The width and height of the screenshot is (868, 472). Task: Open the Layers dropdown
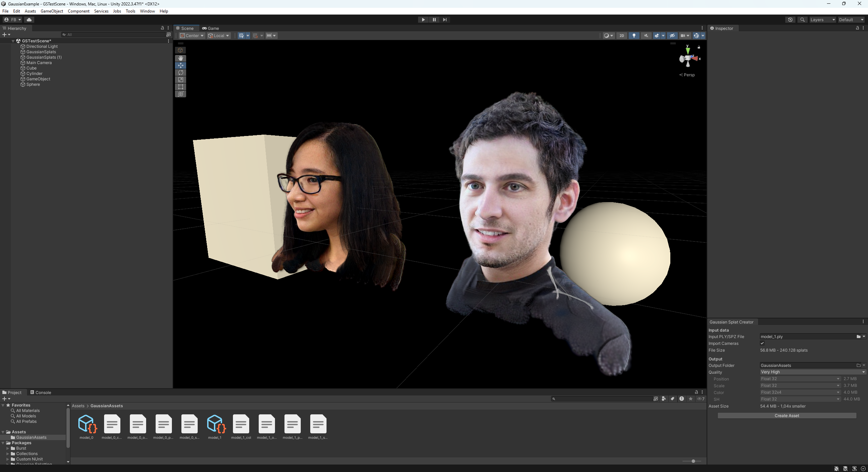822,20
